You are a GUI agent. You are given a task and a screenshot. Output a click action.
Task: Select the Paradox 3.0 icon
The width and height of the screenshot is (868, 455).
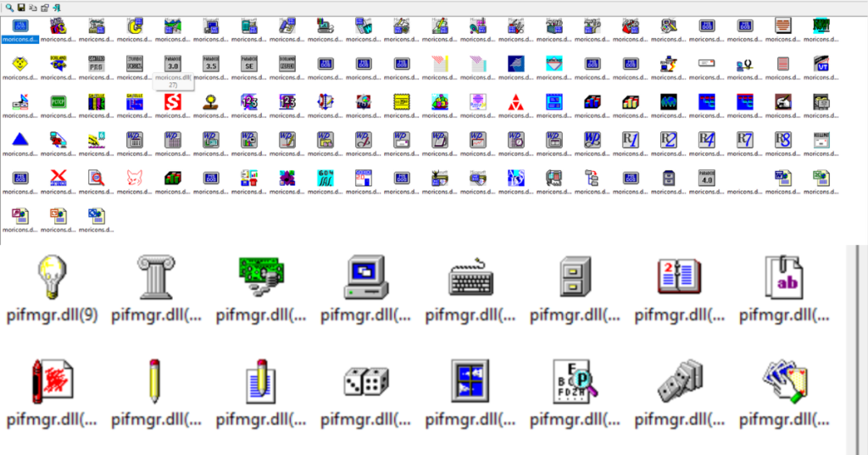click(x=173, y=64)
